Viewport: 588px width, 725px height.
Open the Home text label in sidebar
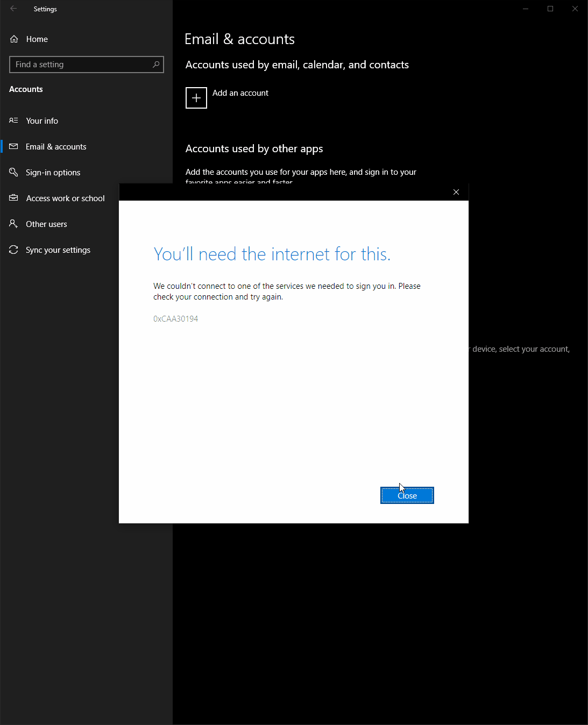37,39
